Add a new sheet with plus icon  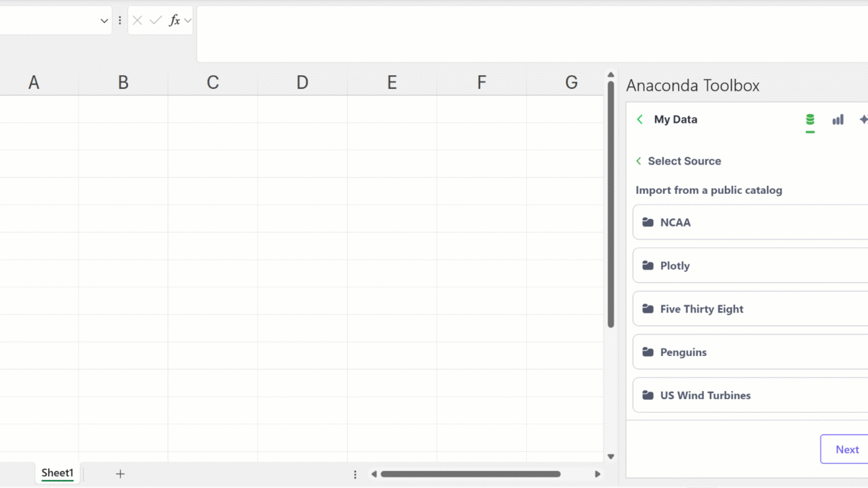point(120,474)
